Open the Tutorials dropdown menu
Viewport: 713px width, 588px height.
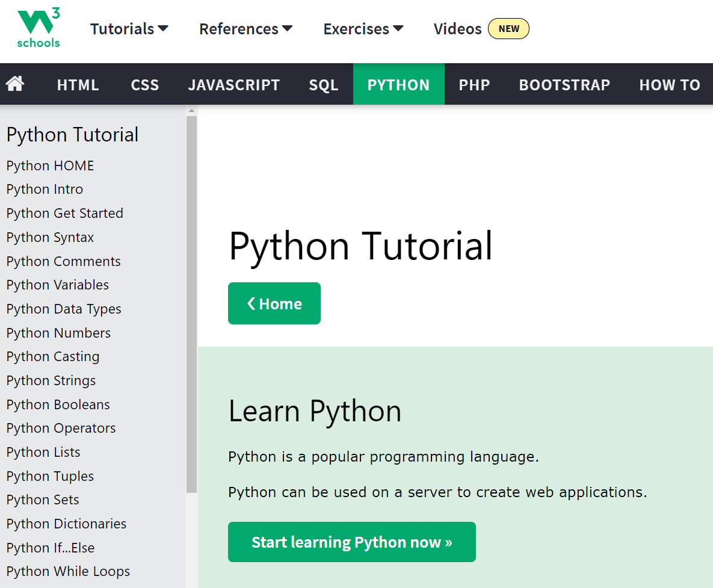pos(129,29)
